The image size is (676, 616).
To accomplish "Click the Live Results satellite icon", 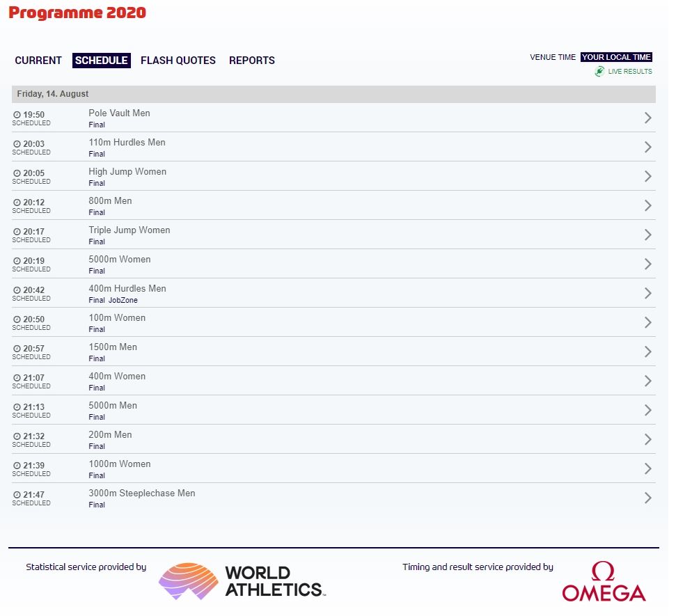I will point(599,72).
